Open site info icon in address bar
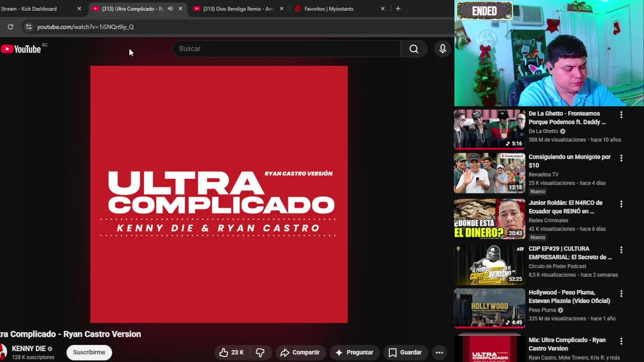 click(x=29, y=27)
